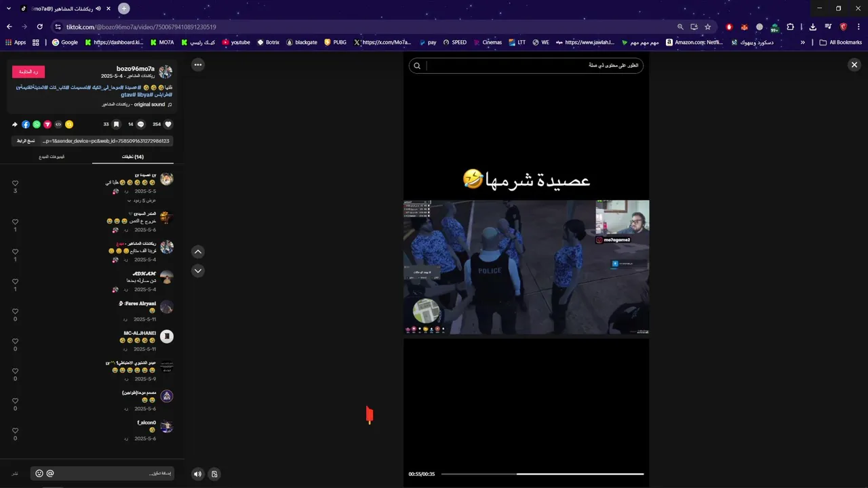Open the PUBG bookmark
The height and width of the screenshot is (488, 868).
[336, 42]
